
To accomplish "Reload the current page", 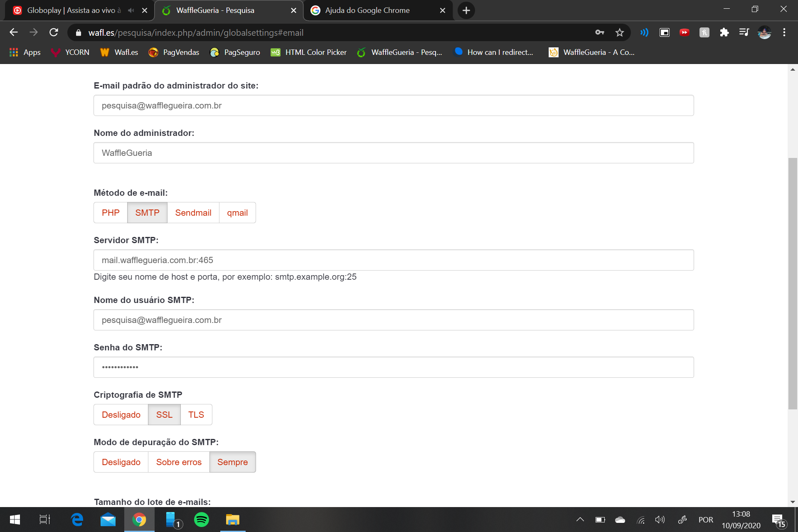I will point(54,32).
